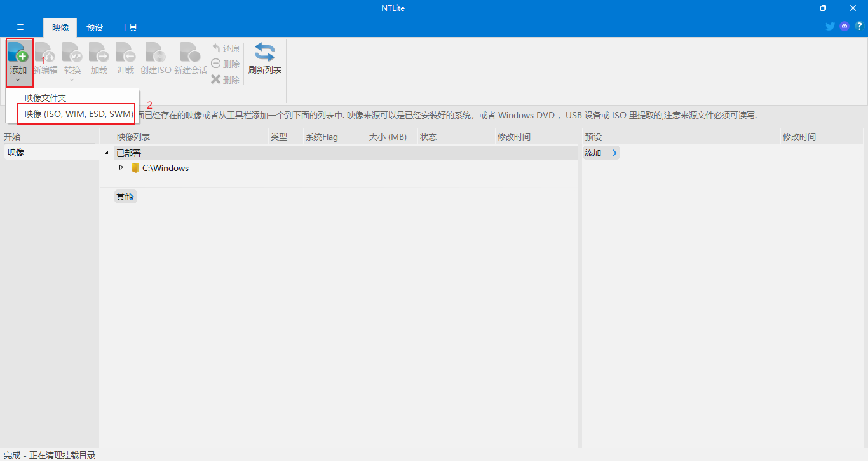Click the 新建会话 toolbar icon

(191, 53)
